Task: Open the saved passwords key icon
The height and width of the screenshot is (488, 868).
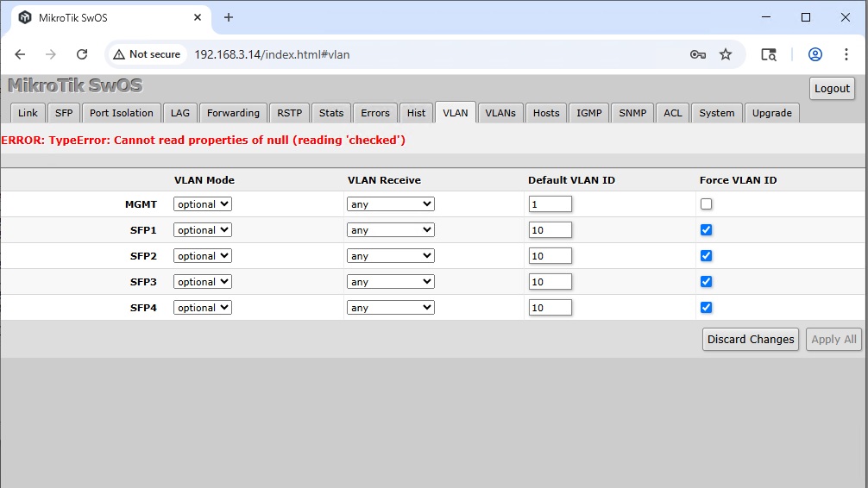Action: tap(697, 54)
